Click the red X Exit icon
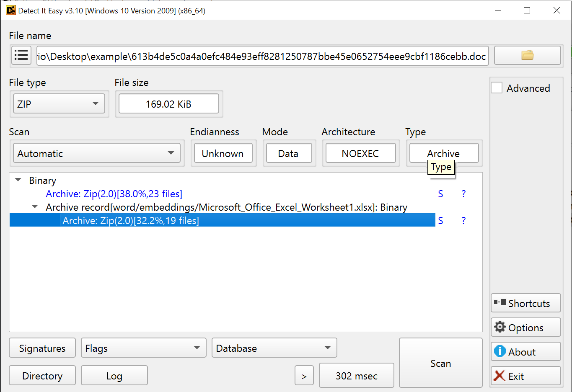 click(x=499, y=376)
